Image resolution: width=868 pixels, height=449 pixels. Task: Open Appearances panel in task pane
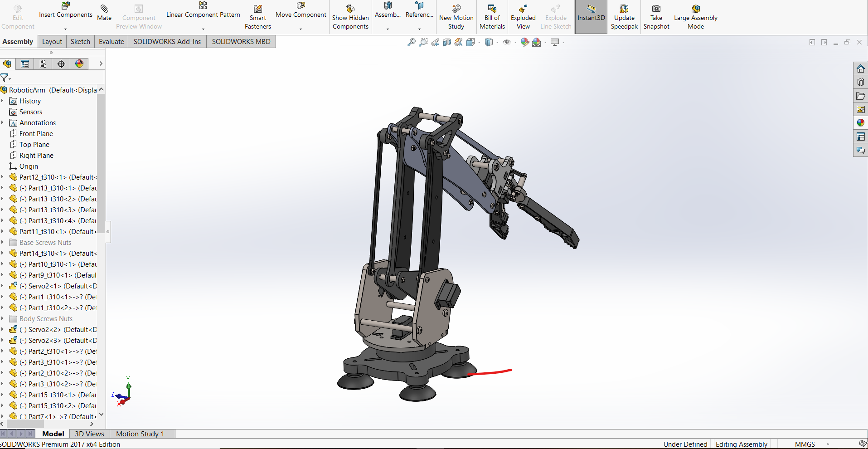(x=861, y=123)
